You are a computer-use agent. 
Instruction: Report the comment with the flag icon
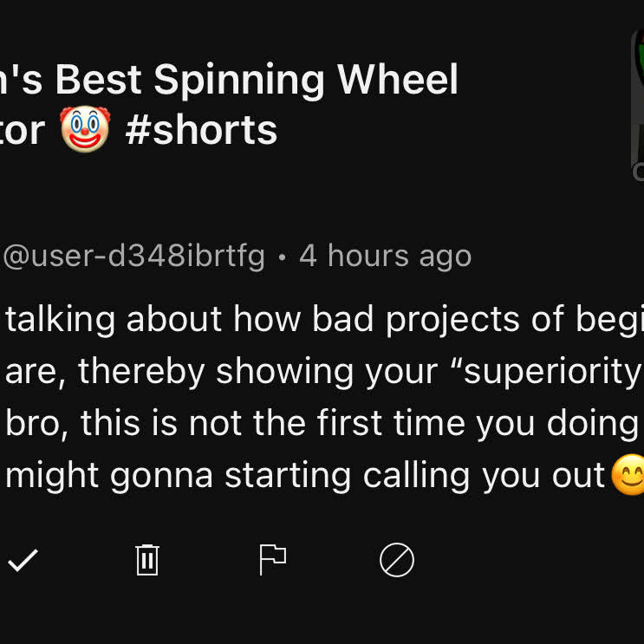pyautogui.click(x=272, y=560)
